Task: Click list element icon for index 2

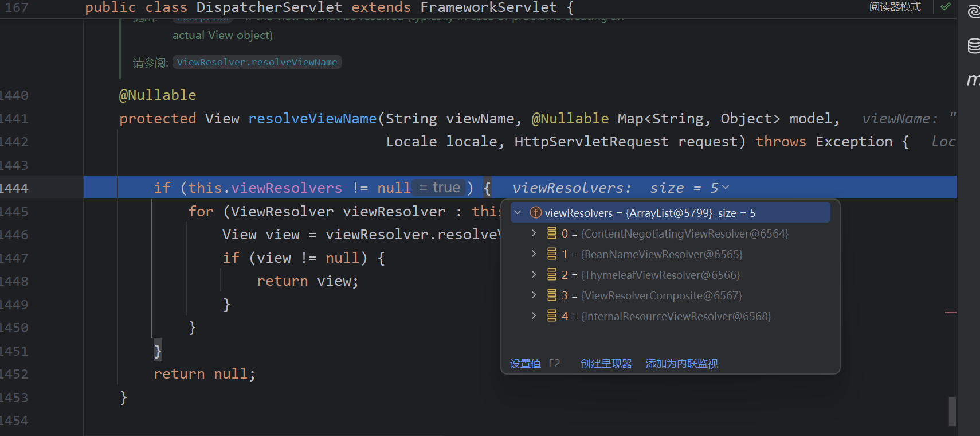Action: (x=551, y=274)
